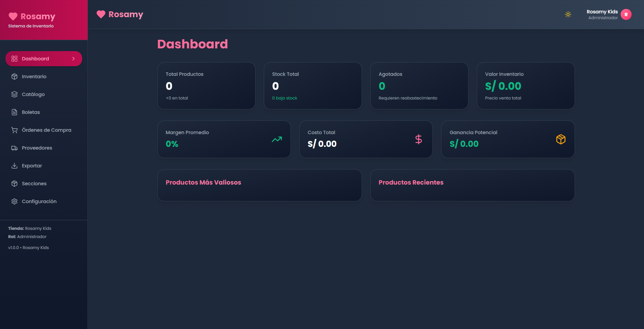Click the Catálogo layers icon
The image size is (644, 329).
coord(14,94)
